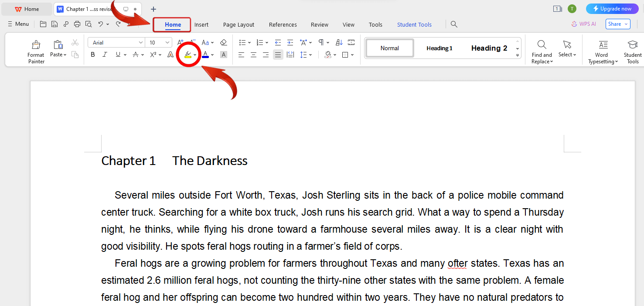Image resolution: width=644 pixels, height=306 pixels.
Task: Switch to the Insert tab
Action: point(201,24)
